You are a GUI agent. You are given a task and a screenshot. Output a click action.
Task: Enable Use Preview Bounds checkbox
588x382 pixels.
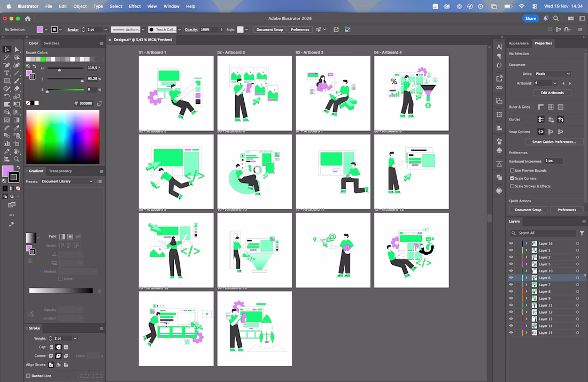pos(512,170)
